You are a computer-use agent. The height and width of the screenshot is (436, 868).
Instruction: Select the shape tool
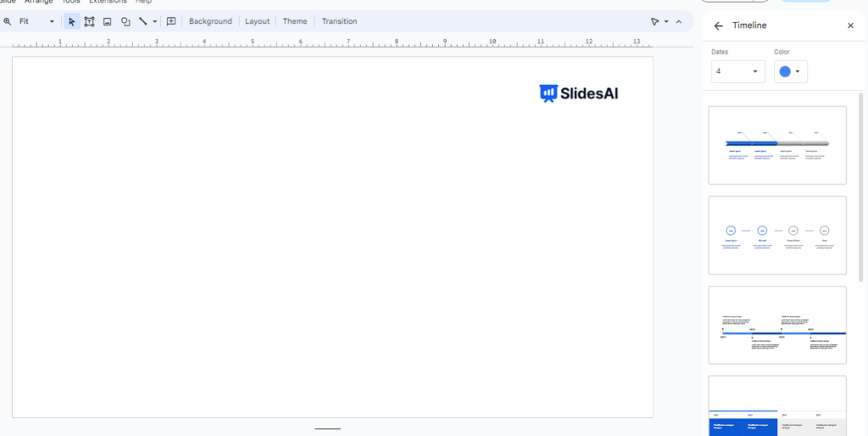[x=125, y=21]
